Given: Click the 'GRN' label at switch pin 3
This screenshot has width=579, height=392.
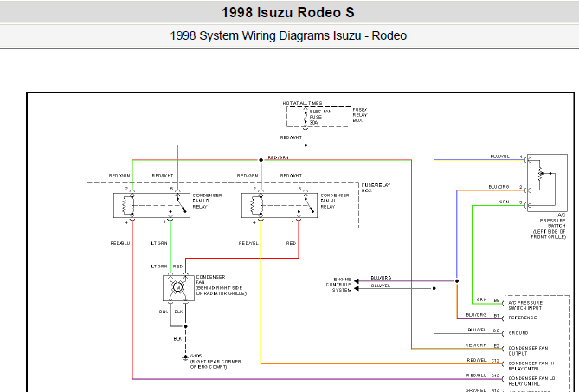Looking at the screenshot, I should pyautogui.click(x=504, y=202).
